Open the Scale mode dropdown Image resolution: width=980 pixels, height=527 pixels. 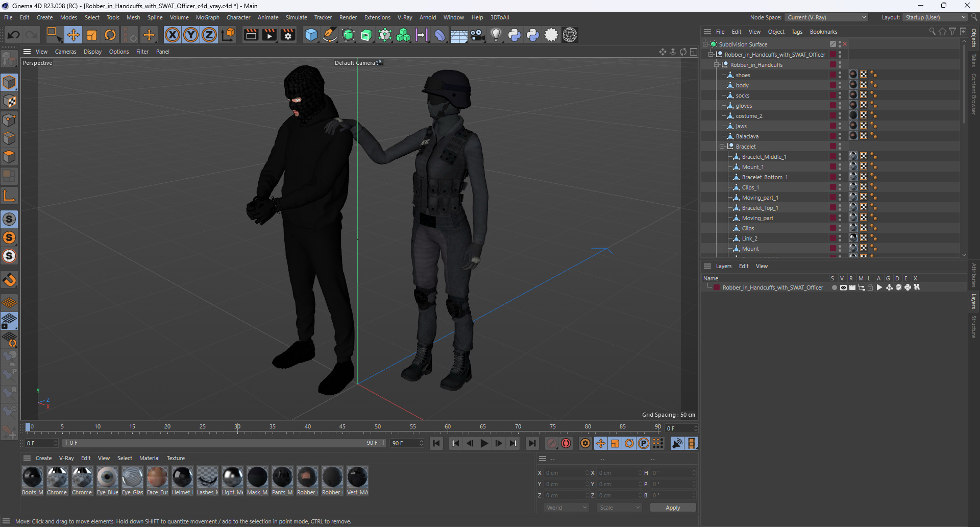tap(620, 508)
